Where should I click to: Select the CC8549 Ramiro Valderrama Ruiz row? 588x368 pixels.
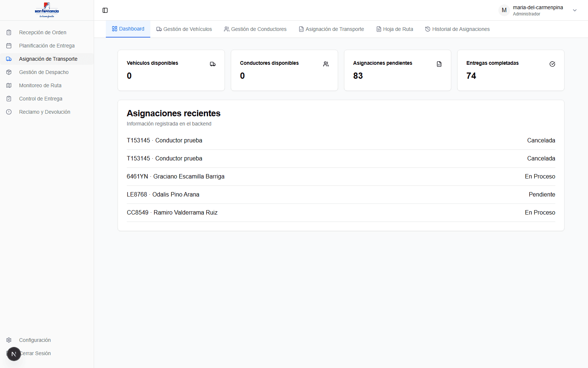(341, 213)
